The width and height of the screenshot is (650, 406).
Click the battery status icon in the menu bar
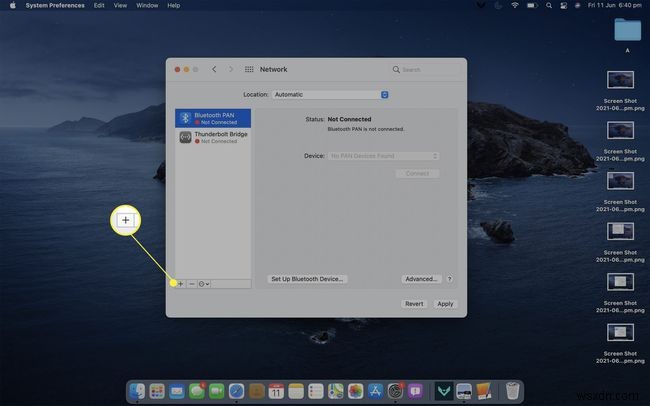tap(532, 5)
